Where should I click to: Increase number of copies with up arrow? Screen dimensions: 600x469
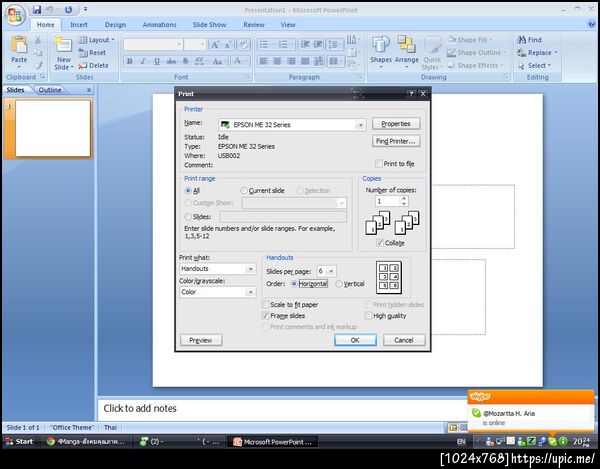coord(404,199)
